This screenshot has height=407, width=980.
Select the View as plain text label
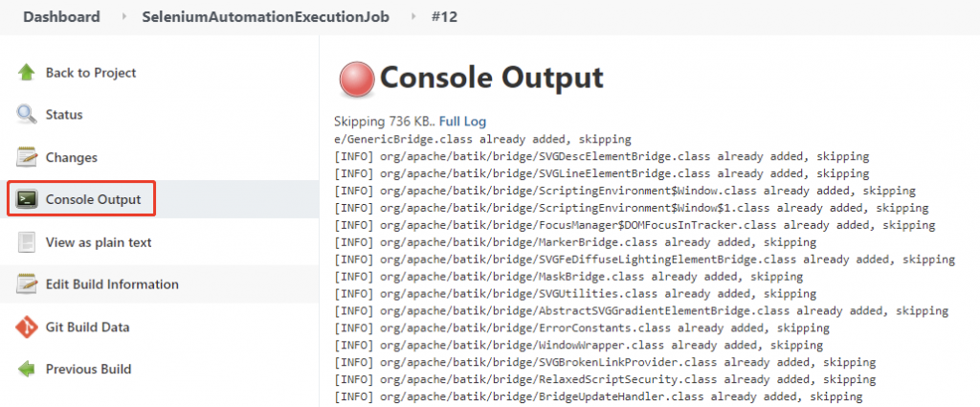(x=99, y=242)
